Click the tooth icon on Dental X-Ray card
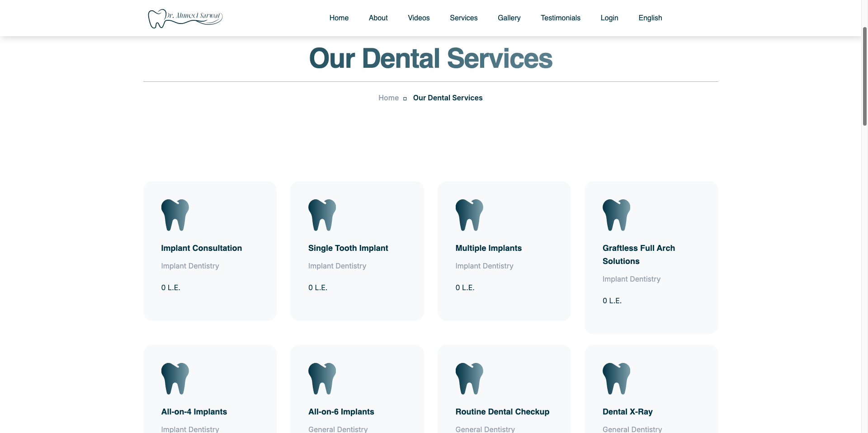The image size is (868, 433). (x=616, y=379)
